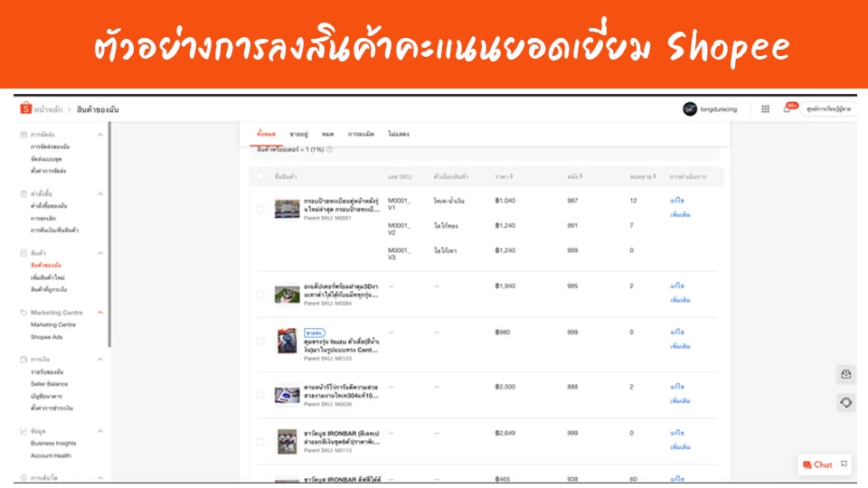Open the Seller Education Centre button

(828, 109)
